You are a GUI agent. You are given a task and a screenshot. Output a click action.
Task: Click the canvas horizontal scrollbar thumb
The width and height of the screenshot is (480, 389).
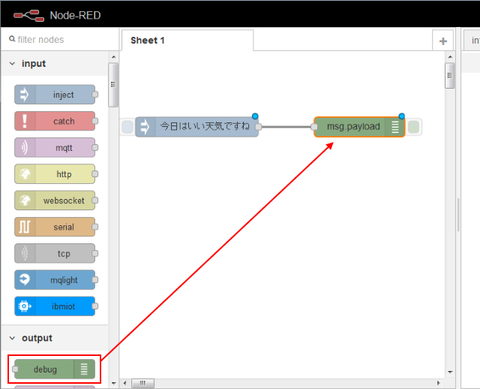(143, 383)
